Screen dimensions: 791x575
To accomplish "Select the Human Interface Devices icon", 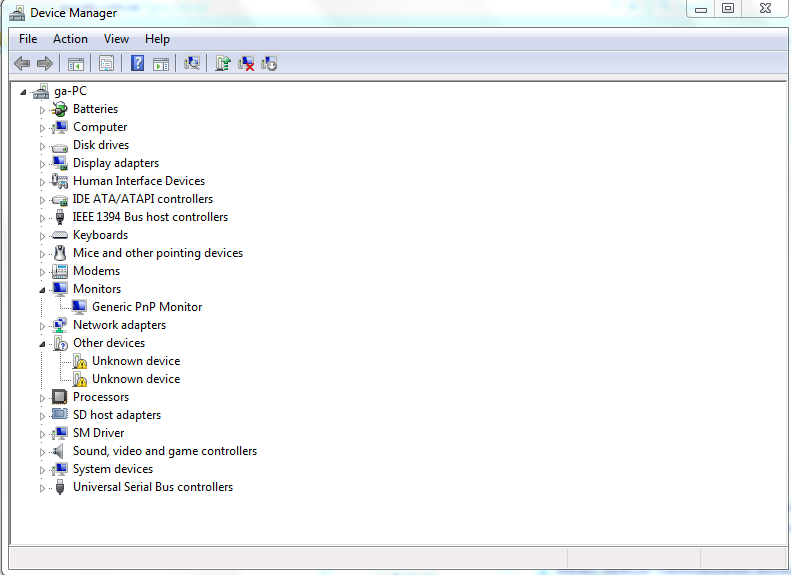I will (x=60, y=181).
